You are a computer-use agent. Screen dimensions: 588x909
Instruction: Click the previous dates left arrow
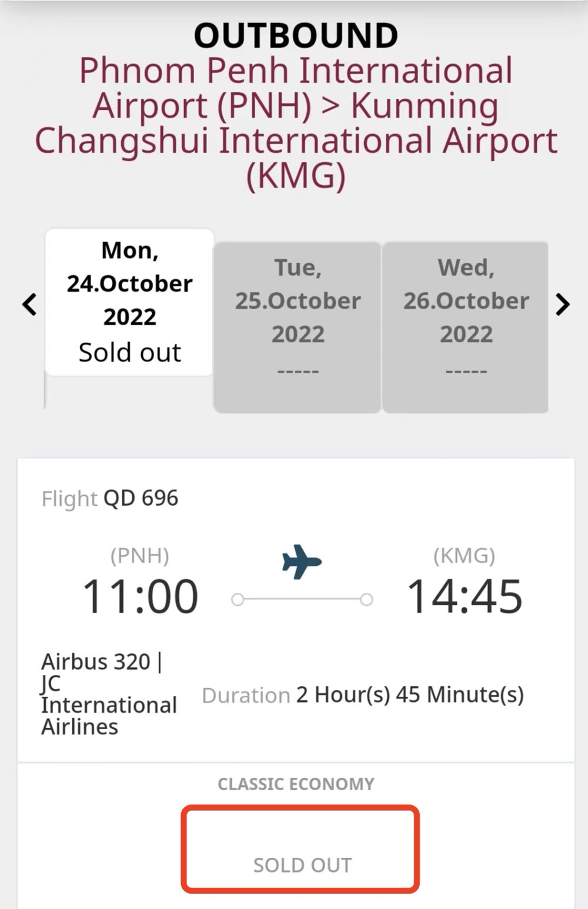[x=29, y=305]
